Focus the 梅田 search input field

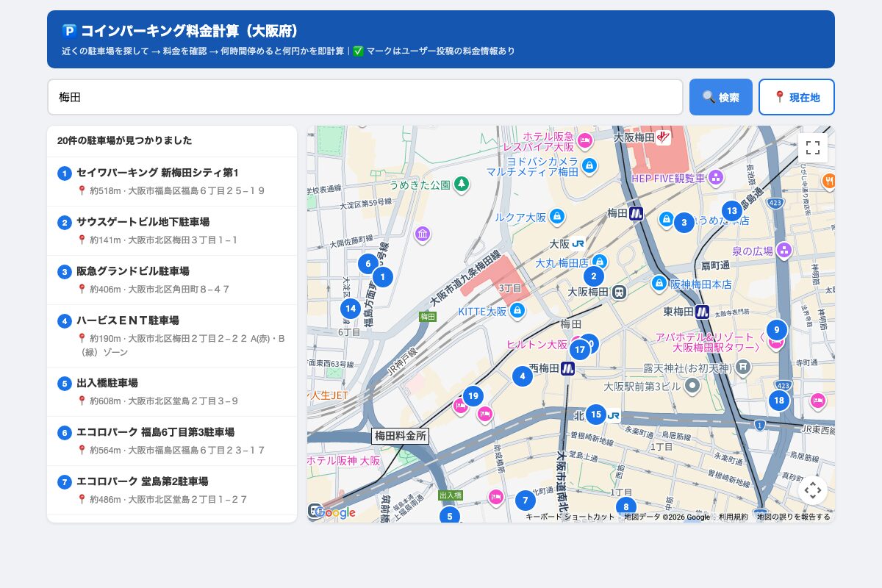pos(365,97)
